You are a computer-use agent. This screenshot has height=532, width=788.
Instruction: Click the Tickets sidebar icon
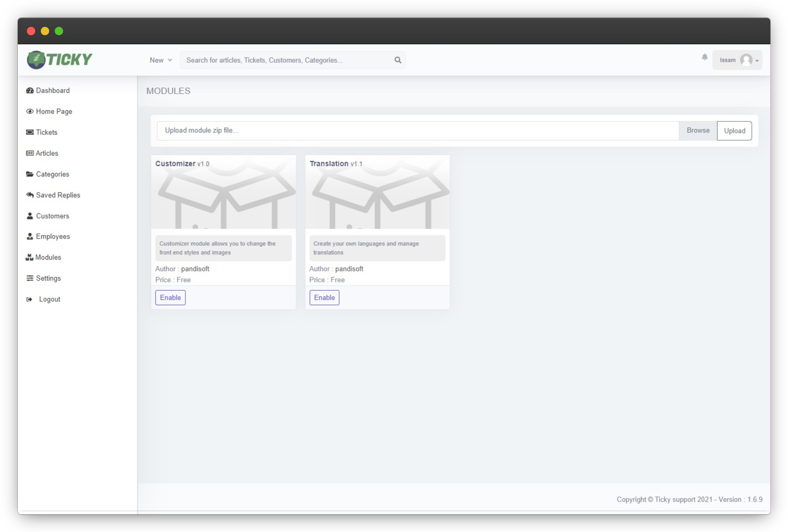coord(30,132)
